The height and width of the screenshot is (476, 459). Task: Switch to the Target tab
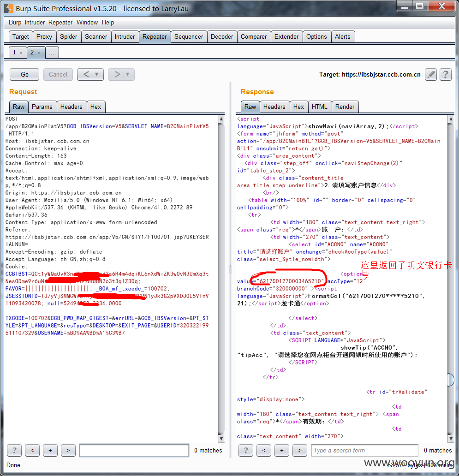21,37
